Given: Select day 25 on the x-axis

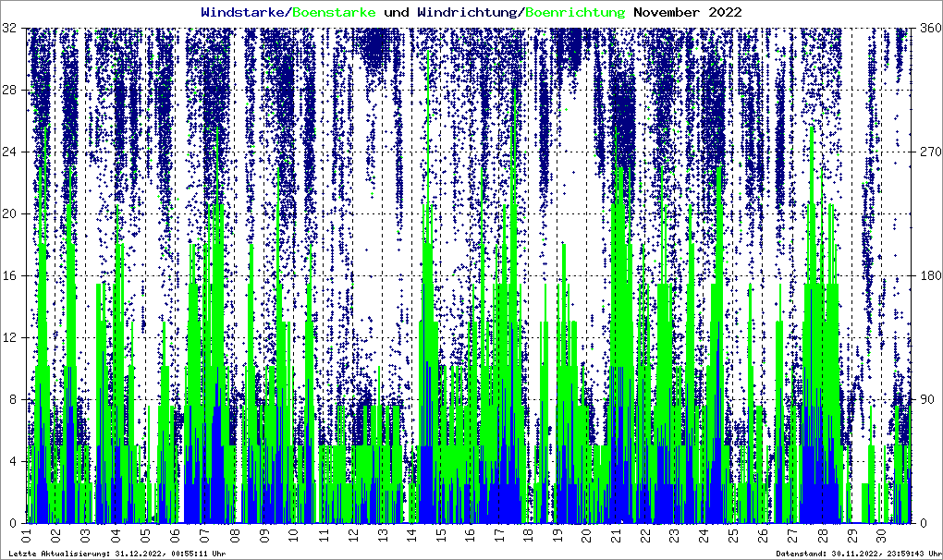Looking at the screenshot, I should click(x=734, y=534).
